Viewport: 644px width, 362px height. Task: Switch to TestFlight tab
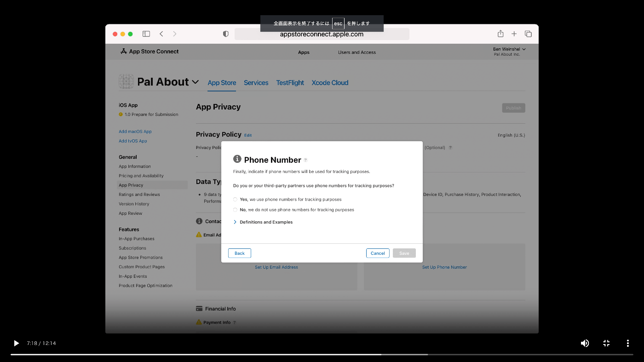(290, 83)
